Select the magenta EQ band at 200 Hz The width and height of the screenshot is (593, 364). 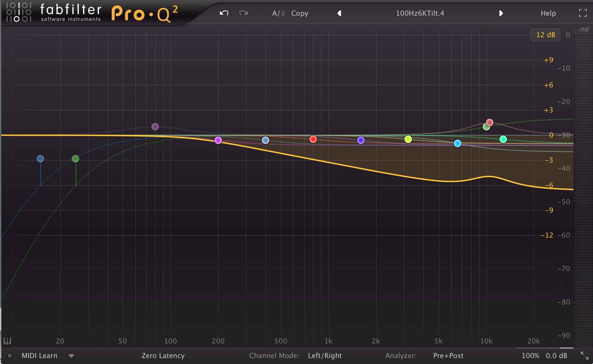point(218,140)
